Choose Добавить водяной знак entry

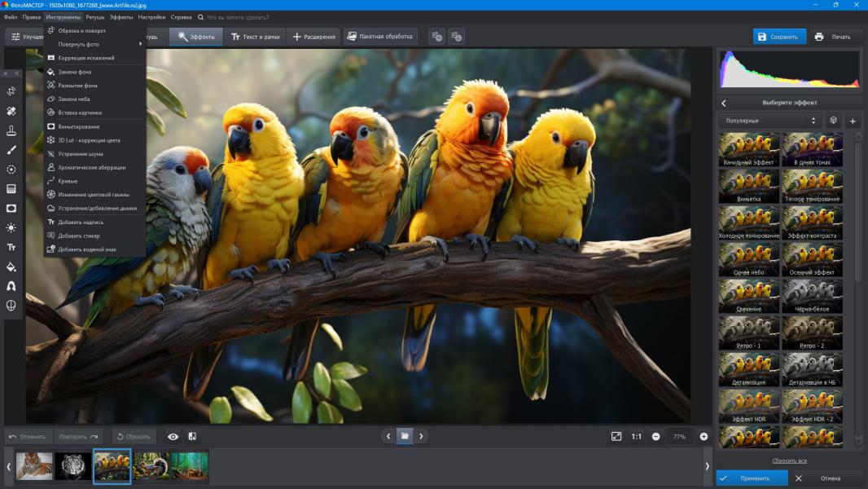[x=94, y=249]
